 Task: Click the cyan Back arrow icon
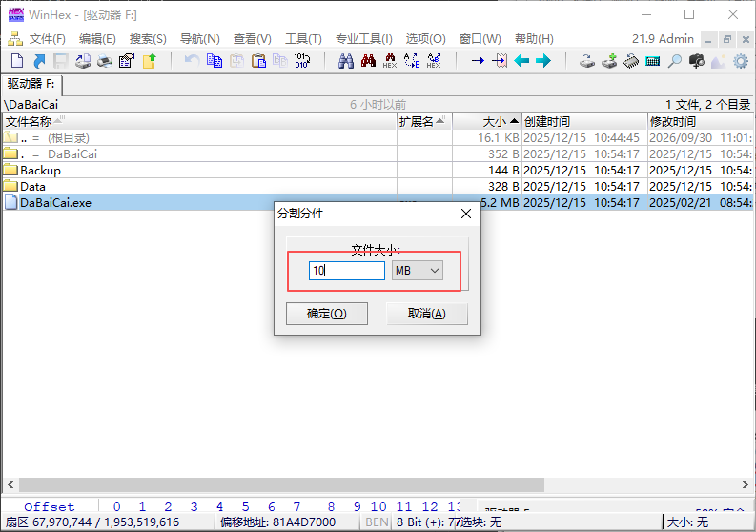[521, 61]
